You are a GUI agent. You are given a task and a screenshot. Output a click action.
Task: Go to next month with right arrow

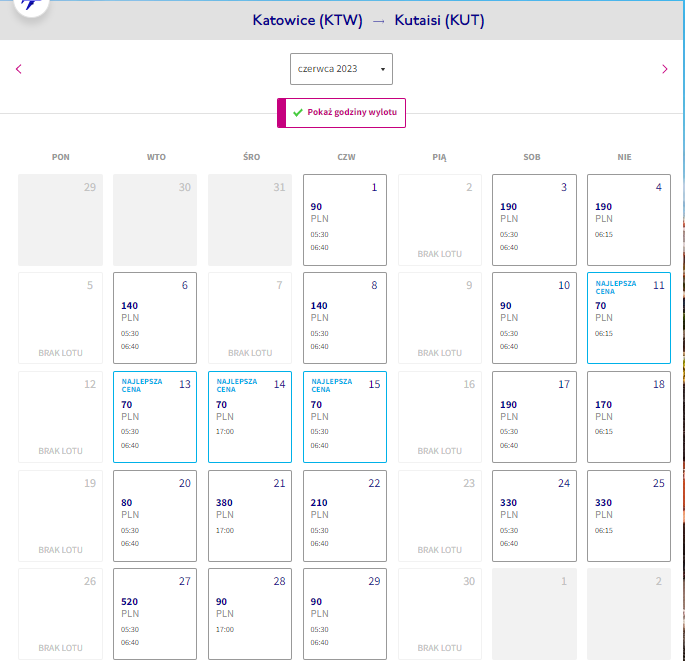pos(664,69)
